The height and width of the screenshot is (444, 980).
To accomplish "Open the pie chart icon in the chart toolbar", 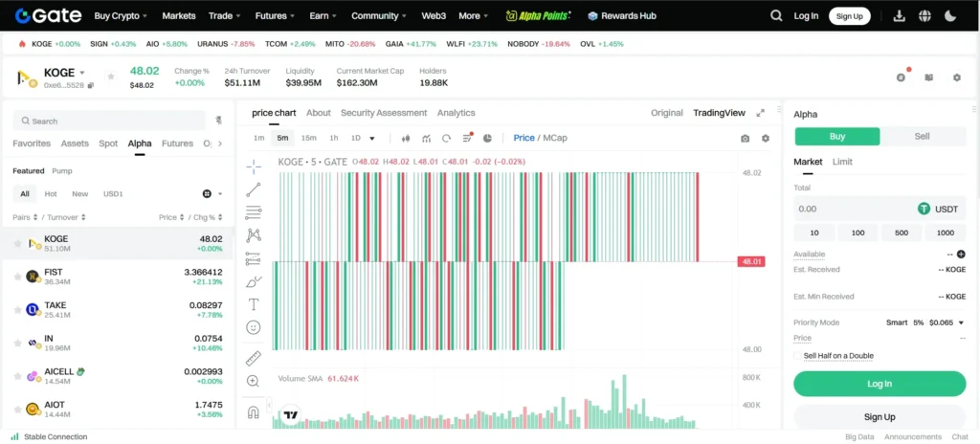I will click(487, 138).
